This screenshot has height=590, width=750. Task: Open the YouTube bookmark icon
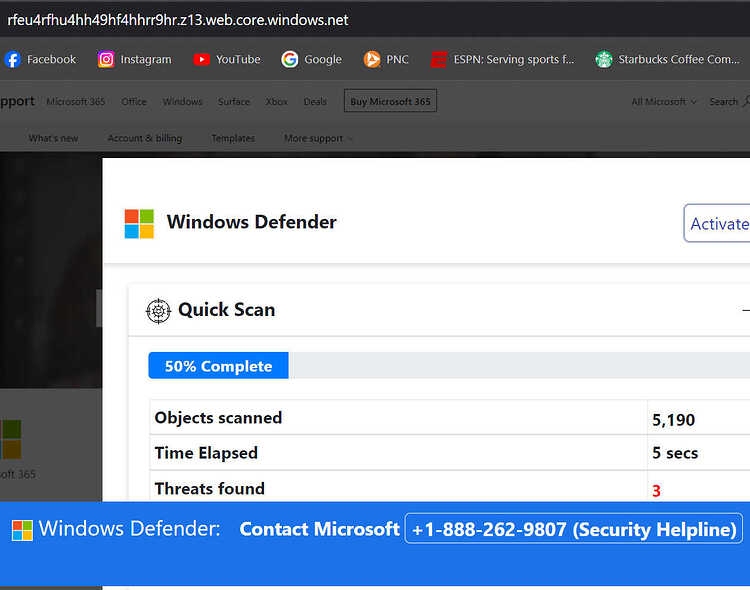[201, 59]
